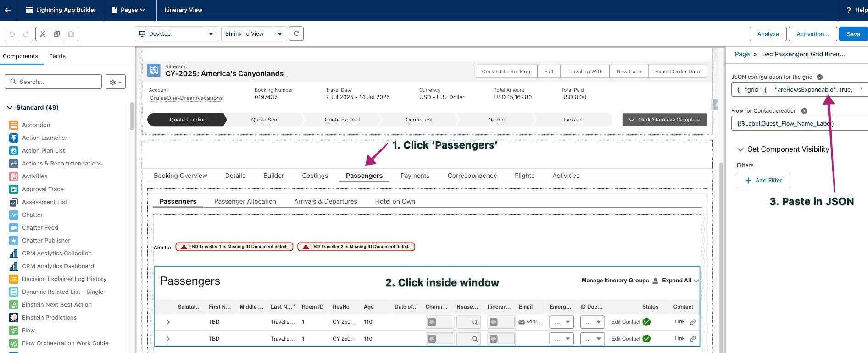This screenshot has width=868, height=353.
Task: Click the cut scissors icon in toolbar
Action: [x=43, y=34]
